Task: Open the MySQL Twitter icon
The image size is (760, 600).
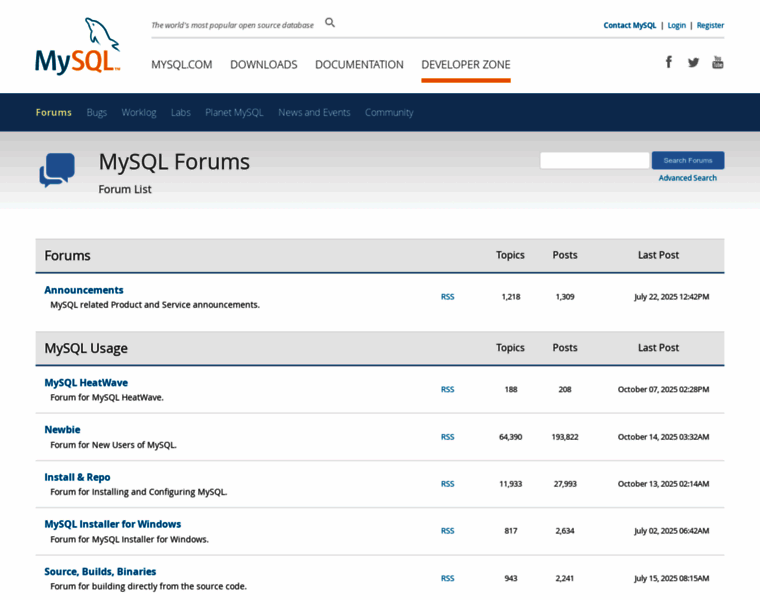Action: [693, 62]
